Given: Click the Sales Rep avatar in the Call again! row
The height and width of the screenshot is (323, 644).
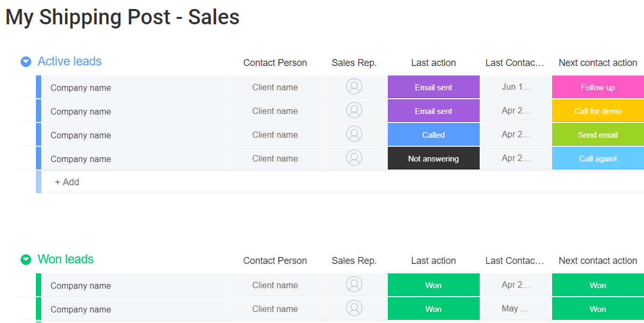Looking at the screenshot, I should pyautogui.click(x=354, y=158).
